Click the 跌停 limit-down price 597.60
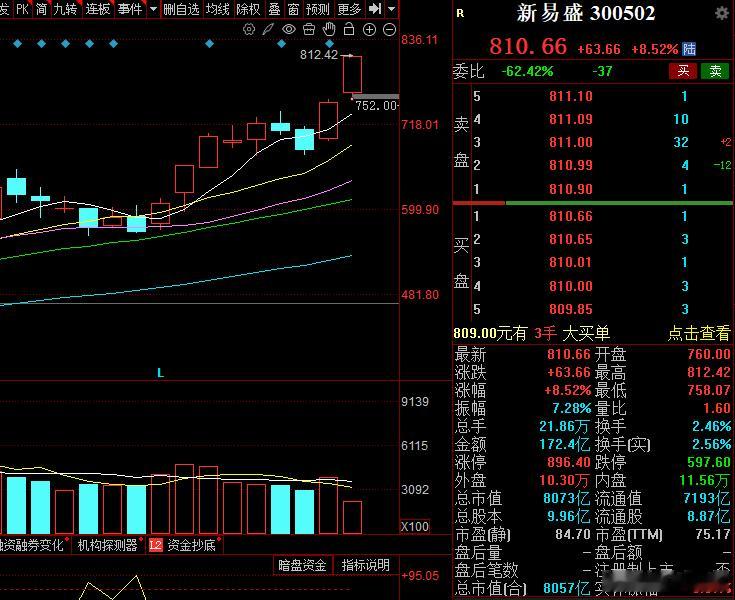 click(709, 462)
